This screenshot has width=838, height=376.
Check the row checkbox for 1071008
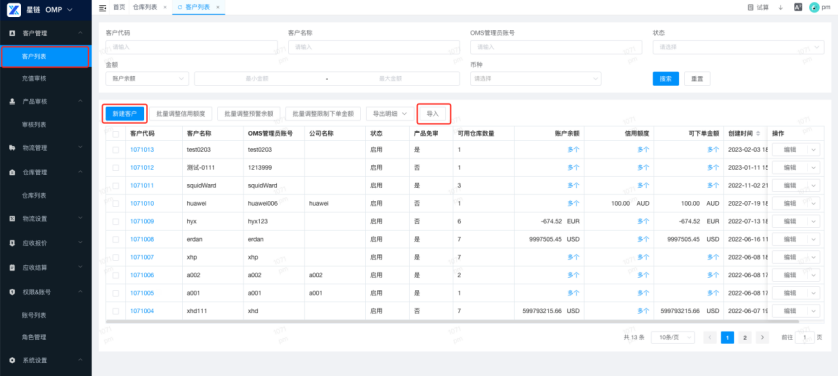click(x=116, y=239)
